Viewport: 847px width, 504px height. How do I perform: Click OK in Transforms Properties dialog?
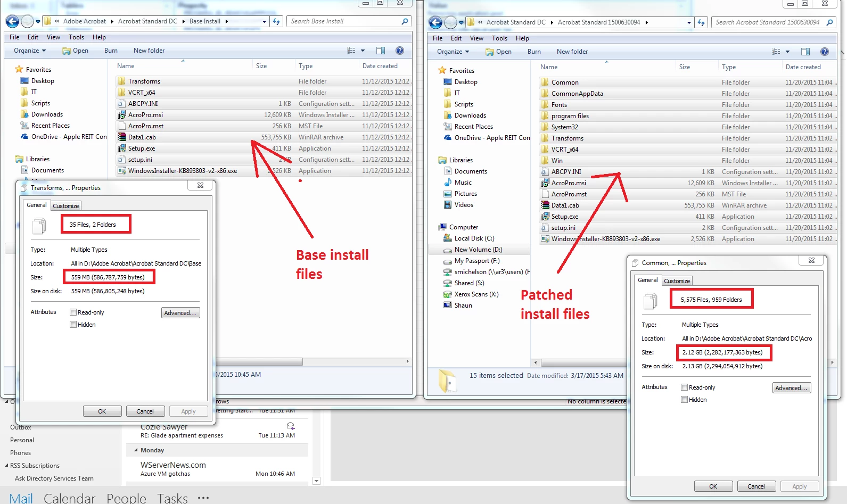102,411
